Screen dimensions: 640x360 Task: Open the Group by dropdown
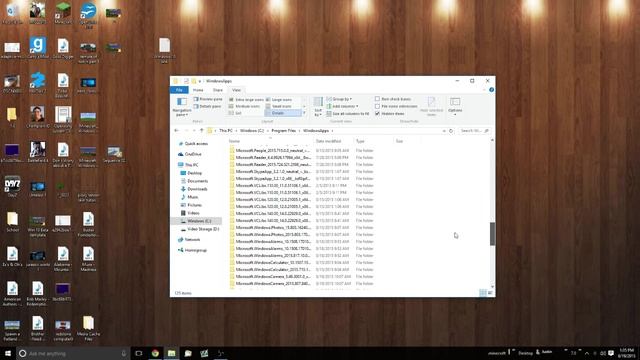[340, 99]
